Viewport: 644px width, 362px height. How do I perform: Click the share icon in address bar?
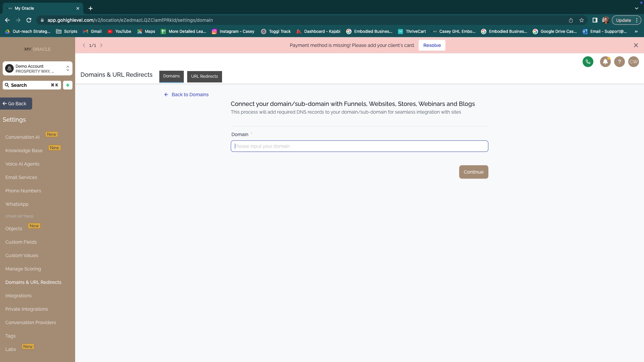click(571, 20)
